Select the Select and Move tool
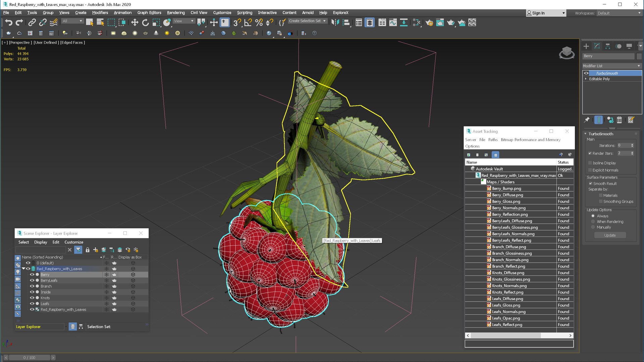 pyautogui.click(x=135, y=22)
